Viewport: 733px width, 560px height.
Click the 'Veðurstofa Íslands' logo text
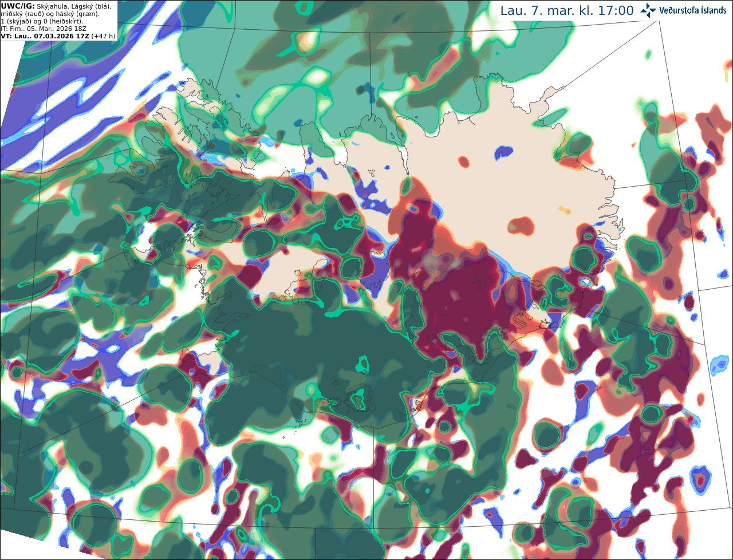coord(693,10)
